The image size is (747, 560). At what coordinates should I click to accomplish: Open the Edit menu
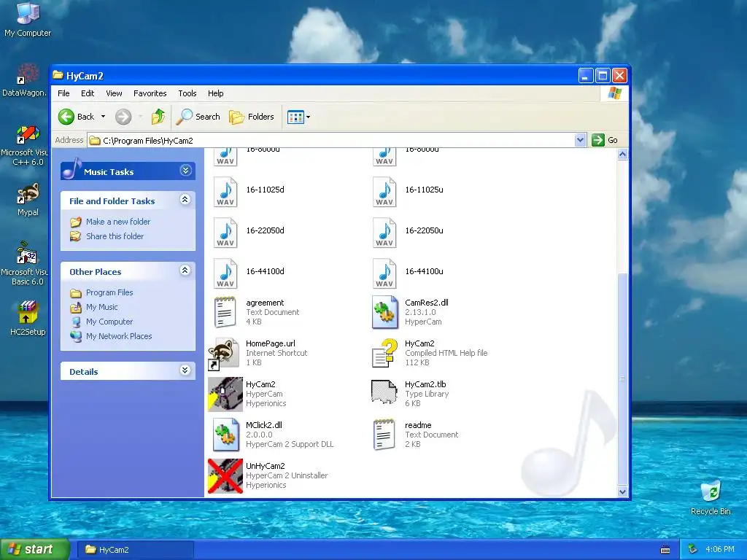pyautogui.click(x=88, y=93)
